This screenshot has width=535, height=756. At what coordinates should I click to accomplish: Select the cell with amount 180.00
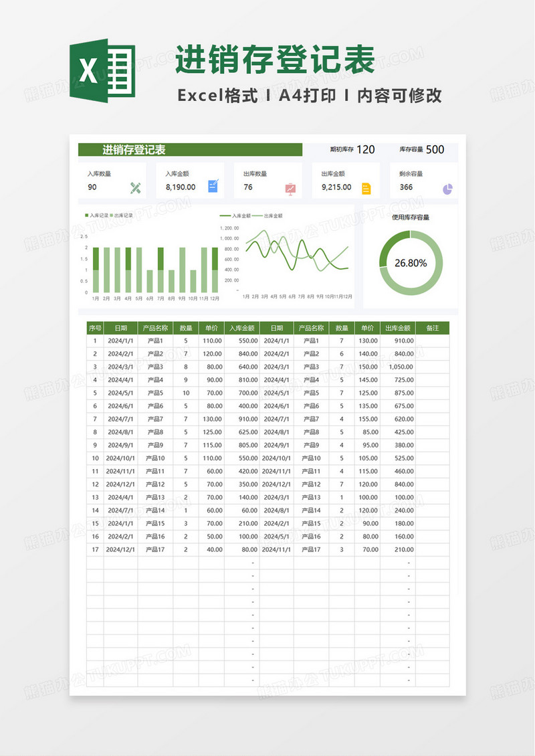[398, 523]
